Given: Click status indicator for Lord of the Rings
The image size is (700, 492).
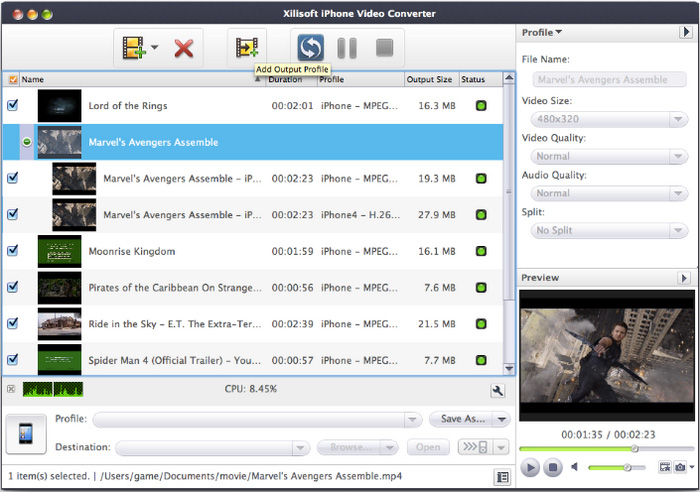Looking at the screenshot, I should 481,106.
